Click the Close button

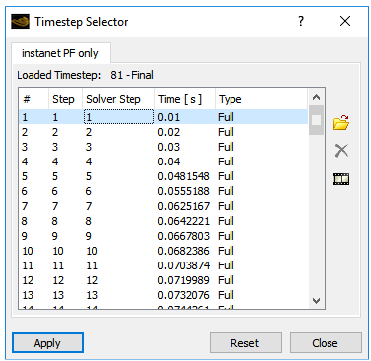(x=325, y=342)
